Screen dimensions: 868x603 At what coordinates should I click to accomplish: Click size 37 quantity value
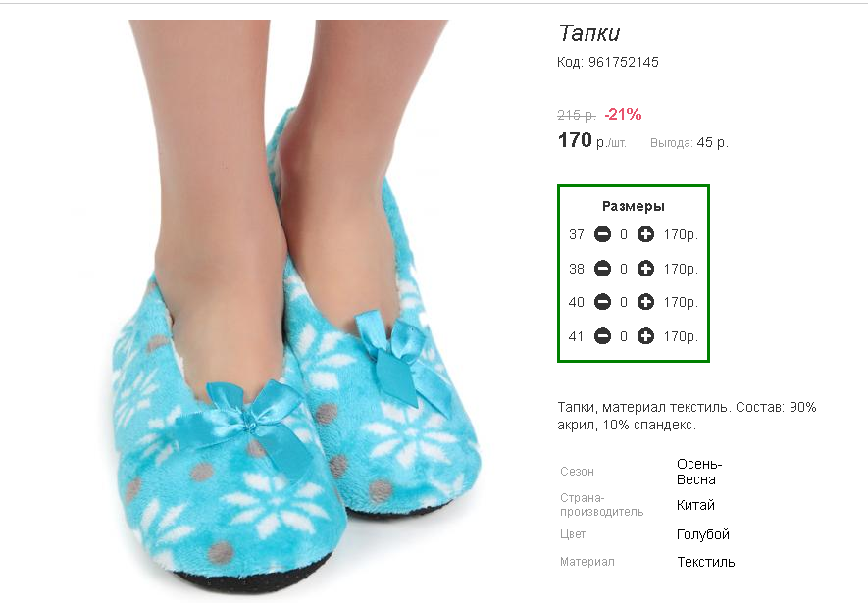pos(624,234)
